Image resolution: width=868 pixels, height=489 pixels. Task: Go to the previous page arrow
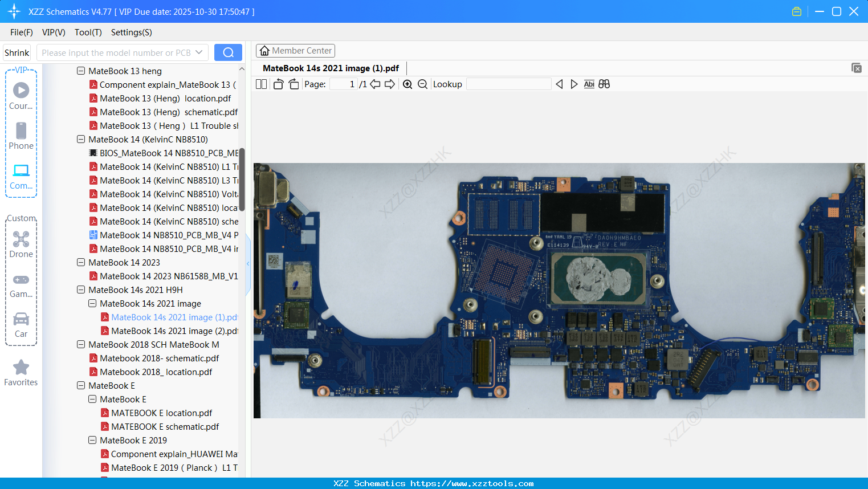[x=375, y=84]
